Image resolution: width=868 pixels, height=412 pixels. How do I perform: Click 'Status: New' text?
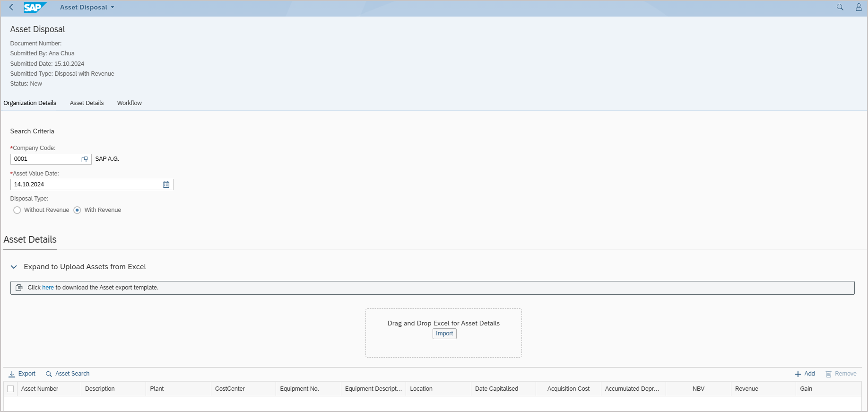(26, 84)
